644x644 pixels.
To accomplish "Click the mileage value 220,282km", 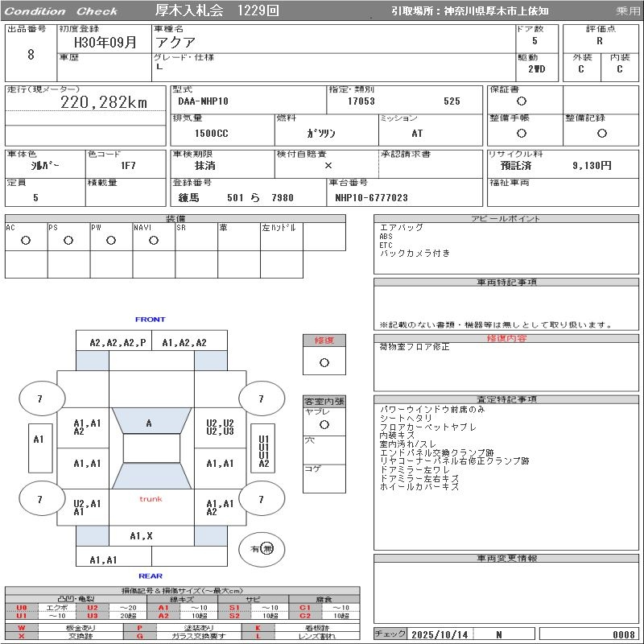I will tap(104, 102).
